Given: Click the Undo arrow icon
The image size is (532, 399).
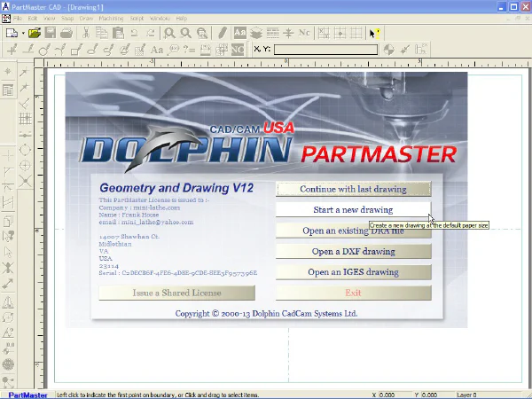Looking at the screenshot, I should pos(135,33).
